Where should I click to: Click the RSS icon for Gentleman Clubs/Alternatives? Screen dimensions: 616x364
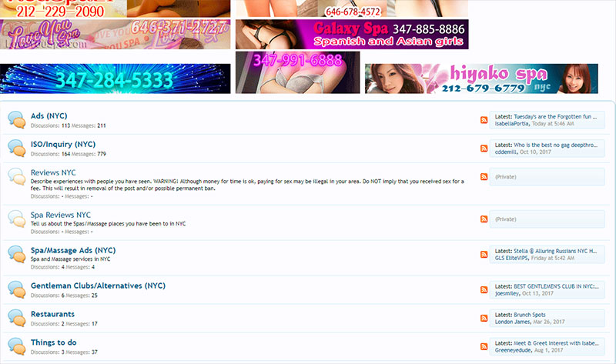pos(484,290)
